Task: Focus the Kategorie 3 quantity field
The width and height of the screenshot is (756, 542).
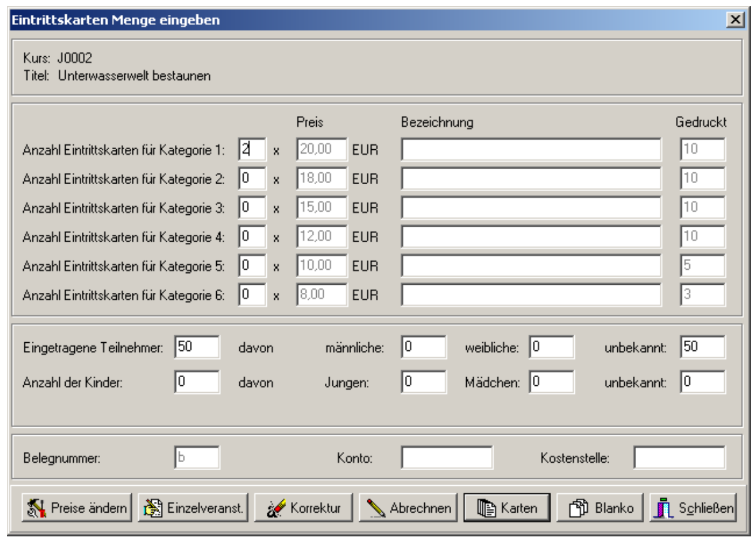Action: pos(252,207)
